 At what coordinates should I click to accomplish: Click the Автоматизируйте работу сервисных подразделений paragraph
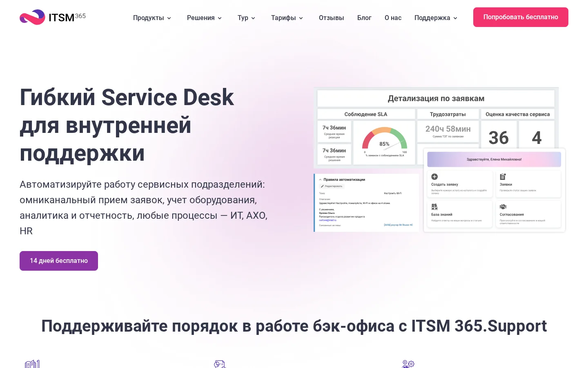click(144, 208)
